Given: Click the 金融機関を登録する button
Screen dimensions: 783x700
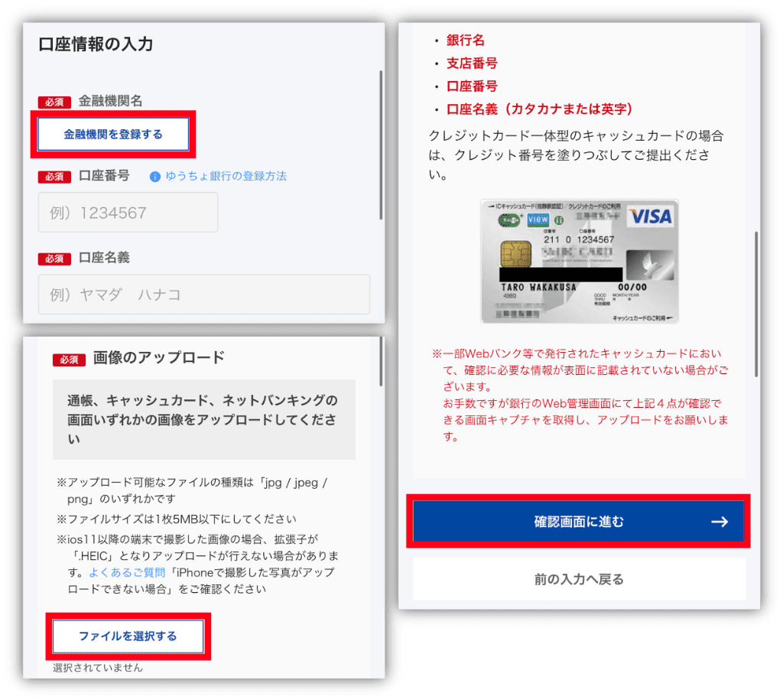Looking at the screenshot, I should 113,135.
